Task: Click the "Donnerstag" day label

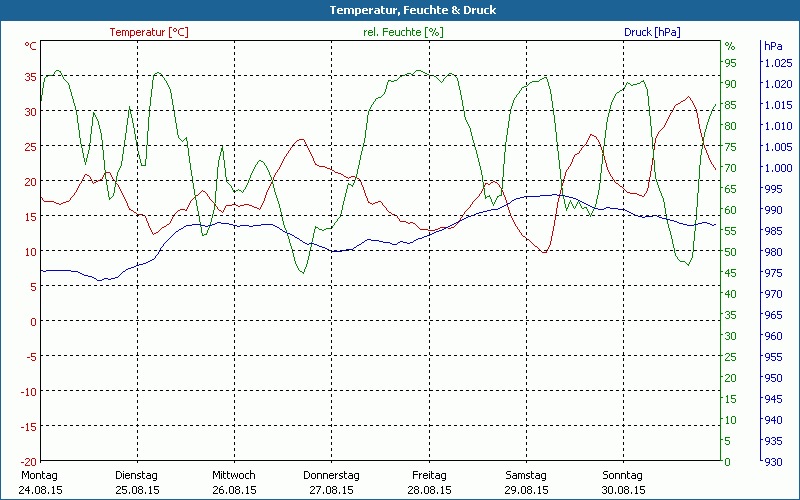Action: [x=331, y=475]
